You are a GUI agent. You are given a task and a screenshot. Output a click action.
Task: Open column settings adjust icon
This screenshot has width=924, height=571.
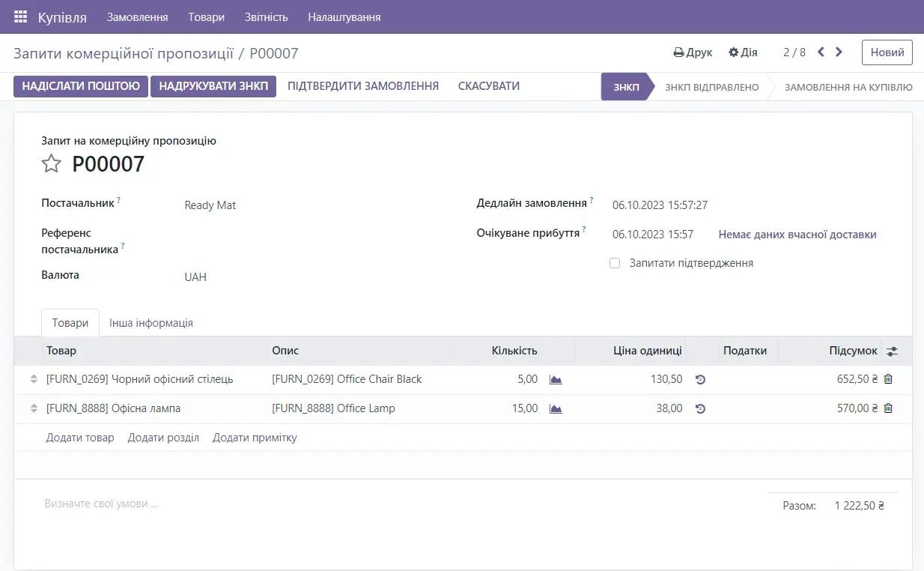(892, 351)
